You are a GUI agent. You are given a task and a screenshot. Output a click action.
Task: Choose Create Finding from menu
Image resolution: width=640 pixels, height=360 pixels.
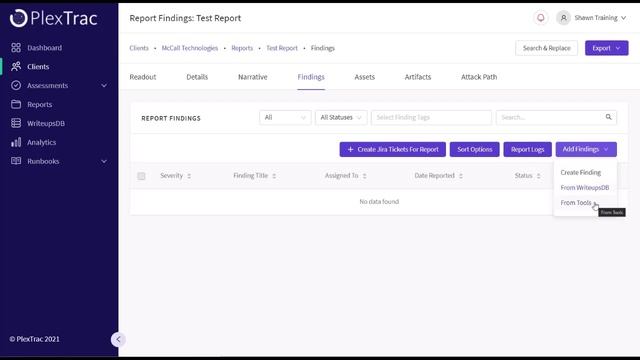click(580, 173)
